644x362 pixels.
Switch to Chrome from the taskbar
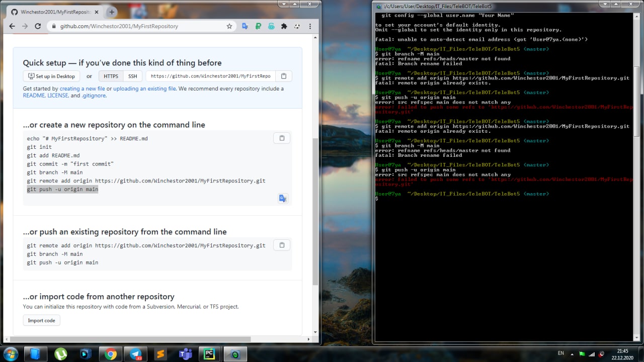click(111, 354)
